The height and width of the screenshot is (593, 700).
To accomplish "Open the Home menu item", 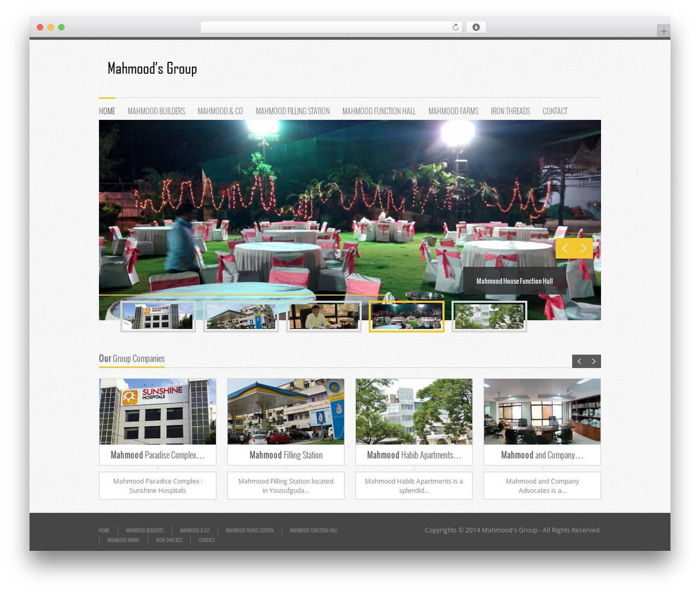I will point(107,111).
